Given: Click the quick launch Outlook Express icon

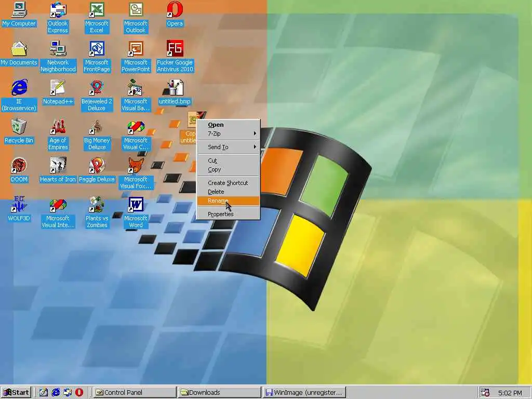Looking at the screenshot, I should (x=67, y=393).
